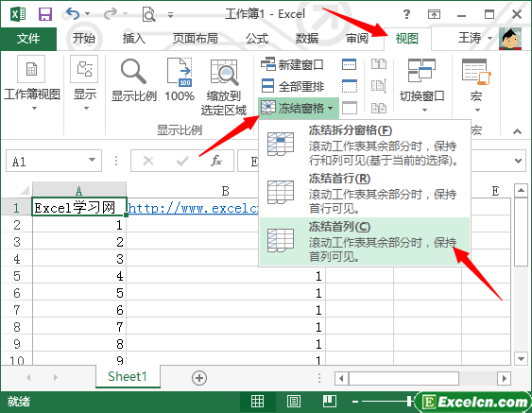
Task: Switch to Page Layout view in status bar
Action: tap(294, 401)
